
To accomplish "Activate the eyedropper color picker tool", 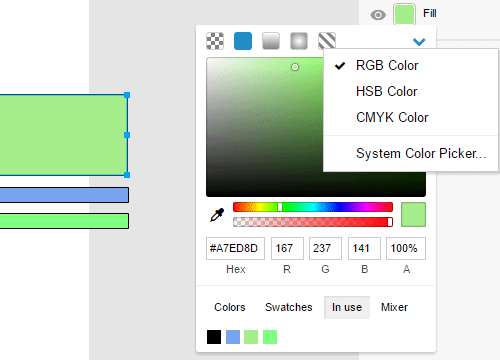I will [217, 215].
